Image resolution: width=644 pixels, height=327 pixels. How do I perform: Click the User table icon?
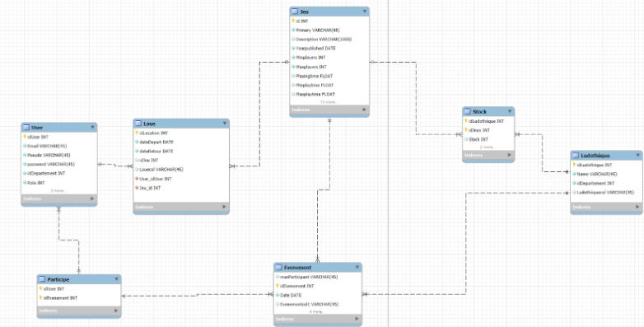(26, 128)
